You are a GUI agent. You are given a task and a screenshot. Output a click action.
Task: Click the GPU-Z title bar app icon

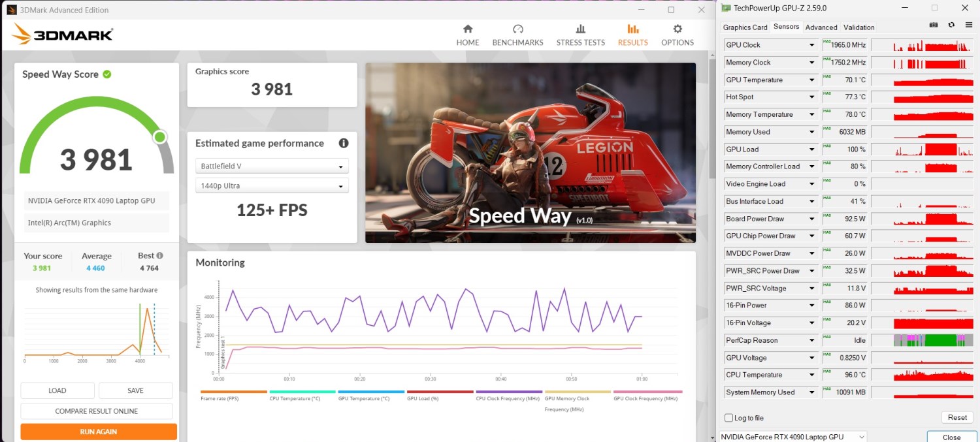(726, 8)
